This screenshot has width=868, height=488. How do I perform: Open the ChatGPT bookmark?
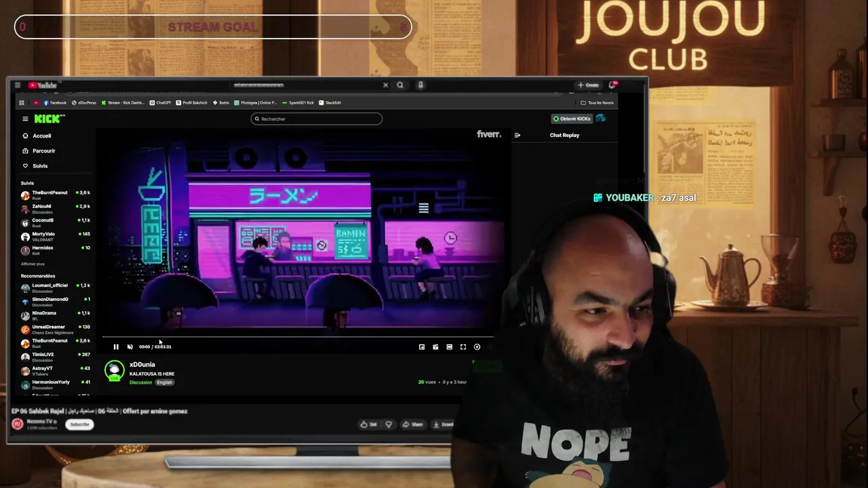(x=160, y=103)
